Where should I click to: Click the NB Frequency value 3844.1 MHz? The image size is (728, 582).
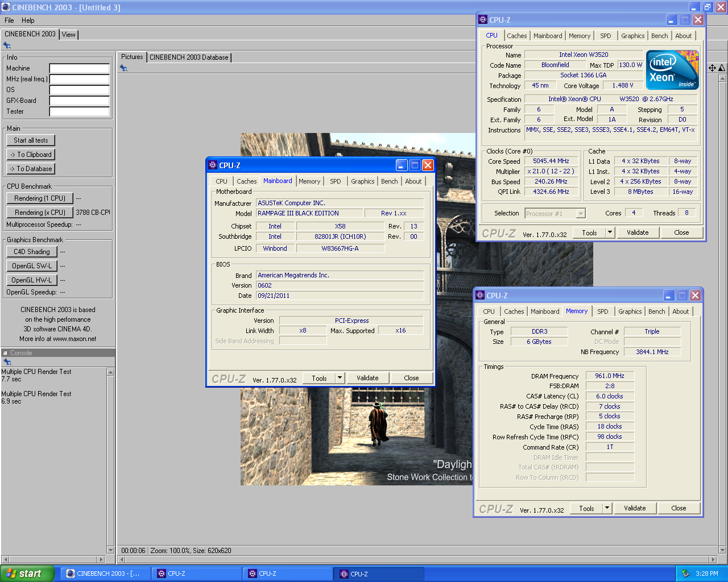coord(652,352)
